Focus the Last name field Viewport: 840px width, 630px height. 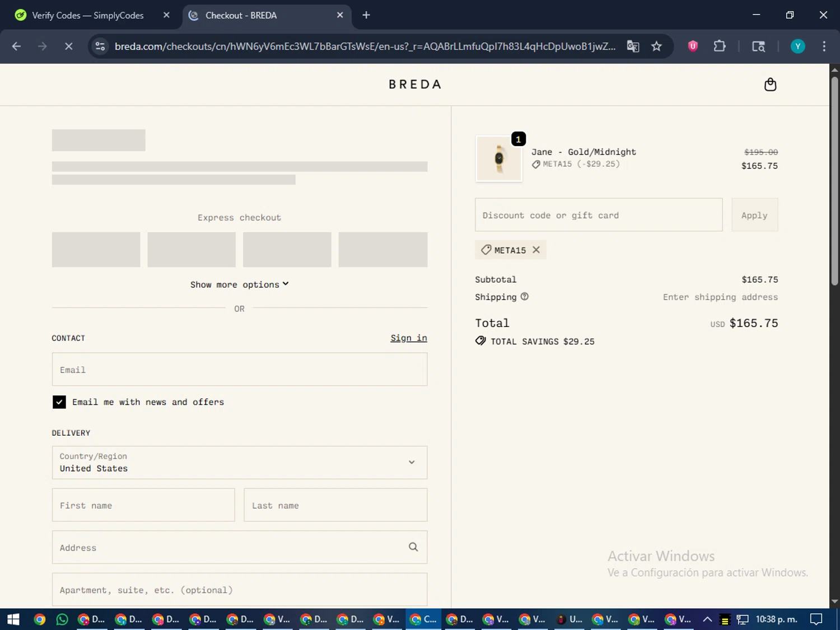point(335,505)
